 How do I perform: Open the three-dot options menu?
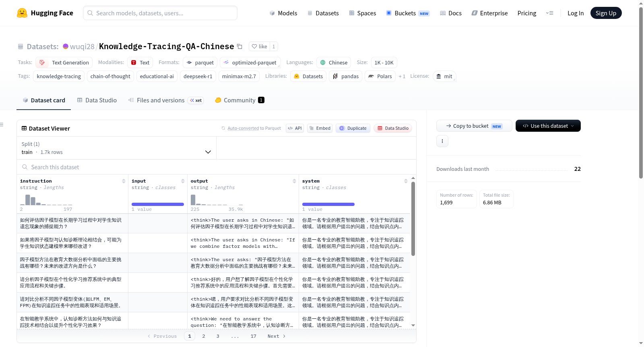click(442, 141)
